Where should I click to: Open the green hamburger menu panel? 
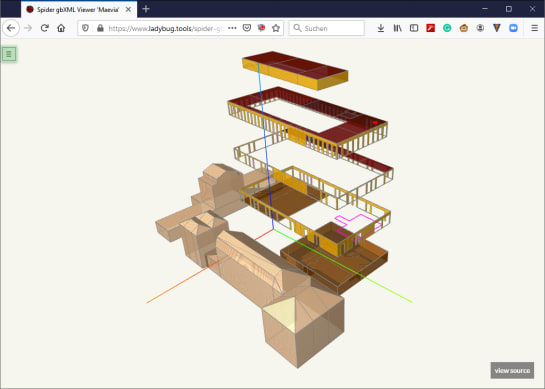pyautogui.click(x=9, y=54)
